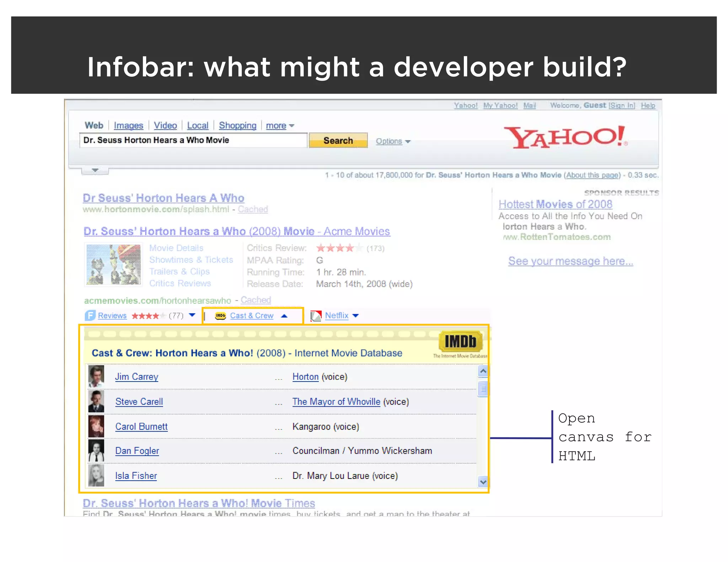
Task: Click into the search query field
Action: point(193,140)
